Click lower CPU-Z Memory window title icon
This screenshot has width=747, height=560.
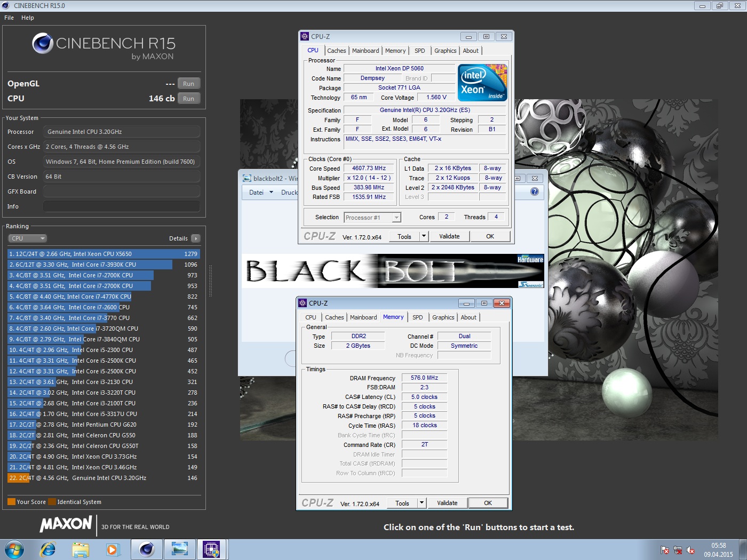tap(303, 303)
